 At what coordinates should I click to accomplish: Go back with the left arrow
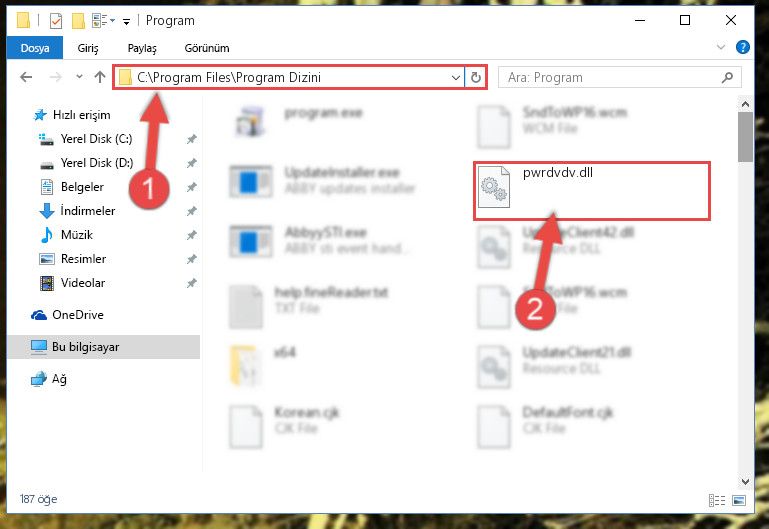click(x=26, y=77)
